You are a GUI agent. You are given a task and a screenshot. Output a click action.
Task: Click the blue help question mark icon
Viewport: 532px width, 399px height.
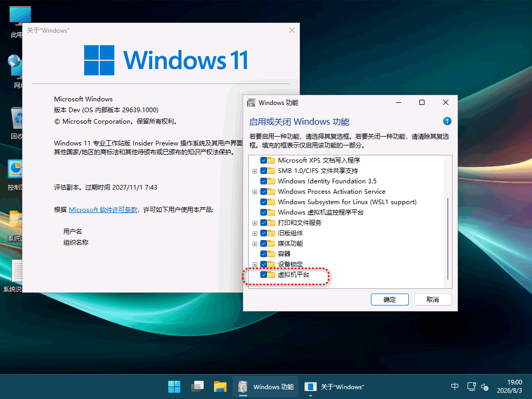click(447, 121)
